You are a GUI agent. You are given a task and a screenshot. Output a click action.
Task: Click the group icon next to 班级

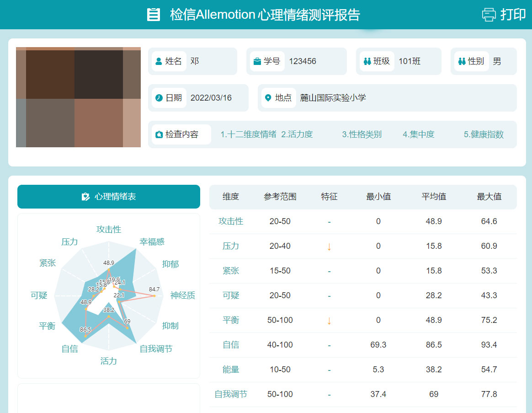pos(367,61)
